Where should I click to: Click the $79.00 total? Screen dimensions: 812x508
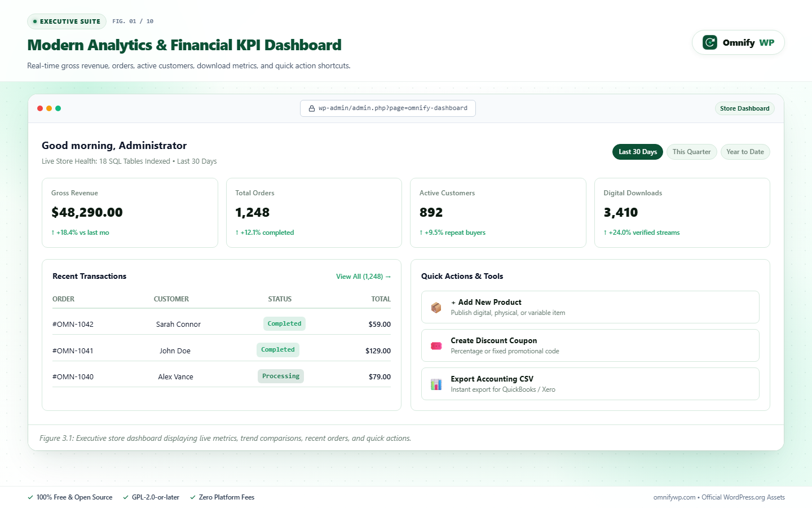tap(379, 377)
